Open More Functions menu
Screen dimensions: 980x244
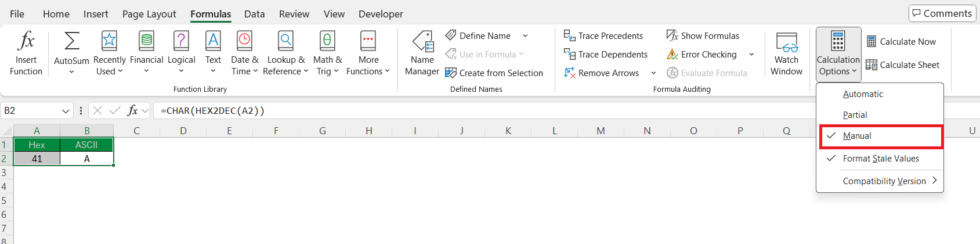click(368, 53)
